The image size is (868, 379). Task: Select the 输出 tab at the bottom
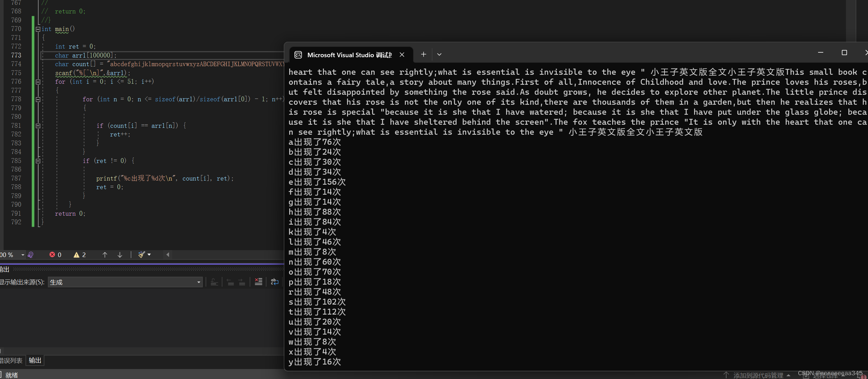click(x=35, y=360)
